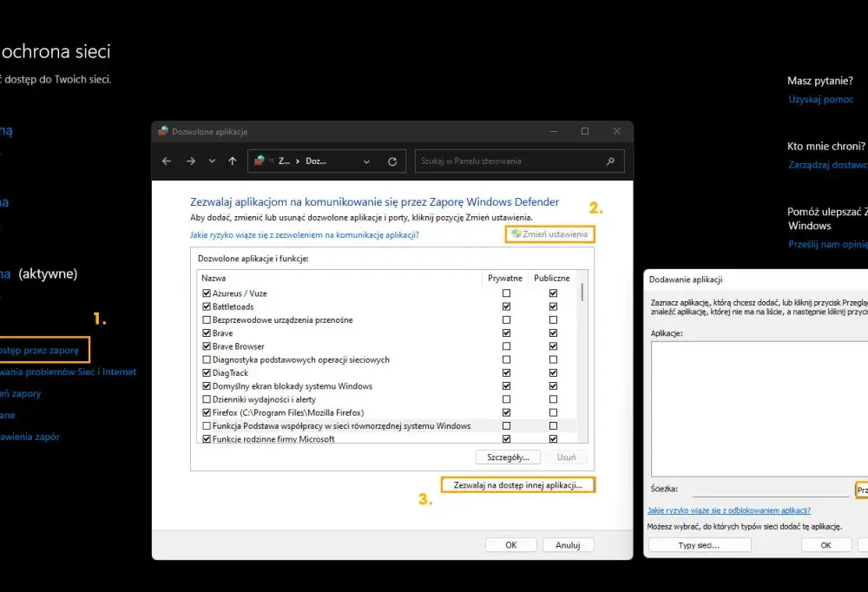
Task: Click OK in Dodawanie aplikacji dialog
Action: pos(826,545)
